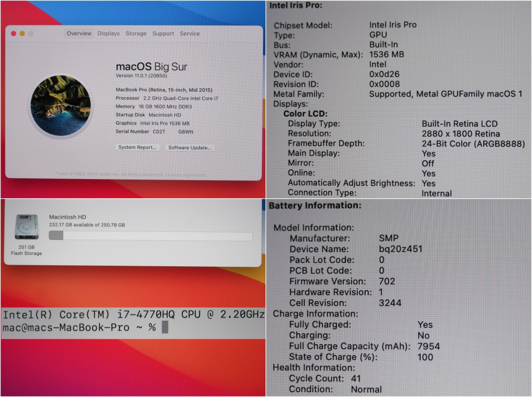Select the 'Model Information:' label
Image resolution: width=532 pixels, height=397 pixels.
tap(313, 227)
